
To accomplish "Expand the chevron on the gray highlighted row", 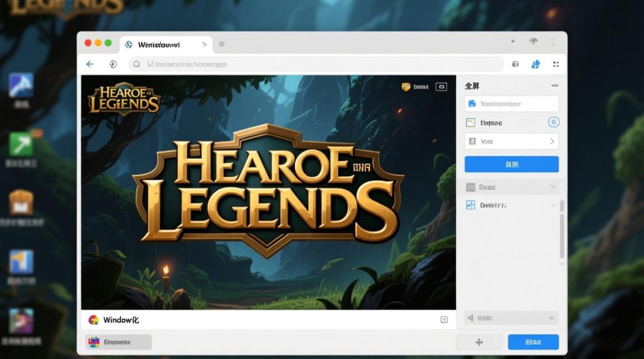I will point(552,187).
